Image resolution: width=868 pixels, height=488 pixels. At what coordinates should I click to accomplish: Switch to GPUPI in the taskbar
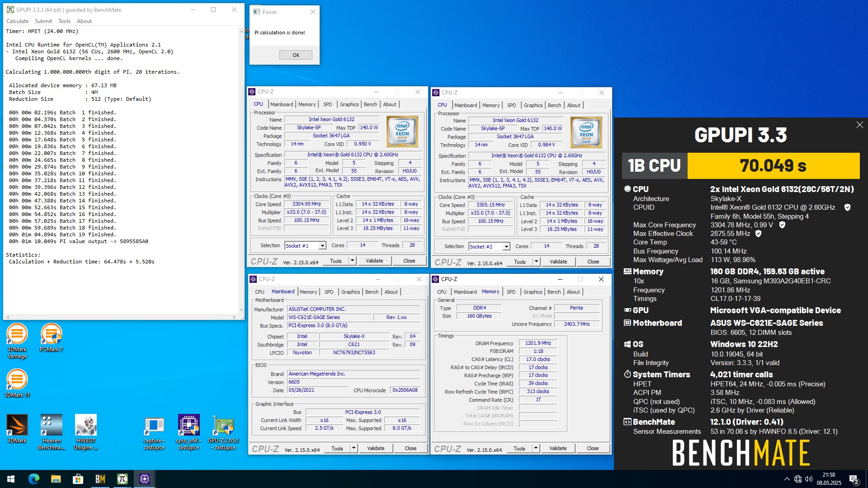pos(122,479)
